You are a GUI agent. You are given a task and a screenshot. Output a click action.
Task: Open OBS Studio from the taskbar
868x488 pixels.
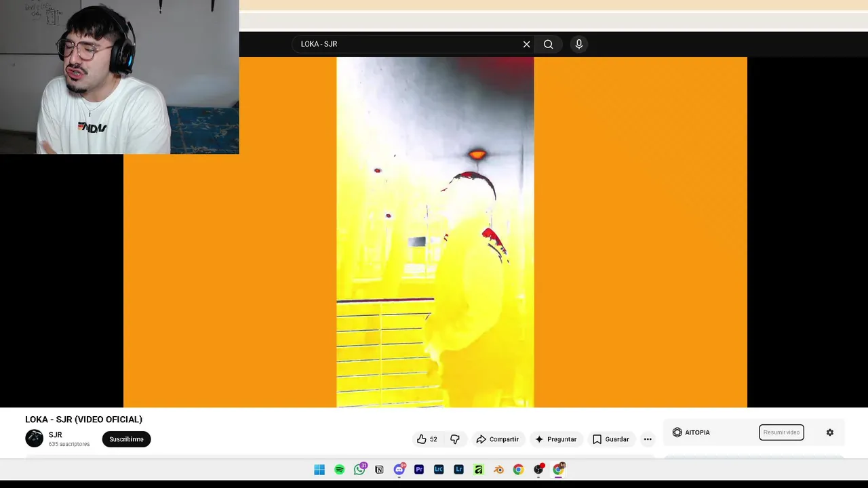[538, 470]
